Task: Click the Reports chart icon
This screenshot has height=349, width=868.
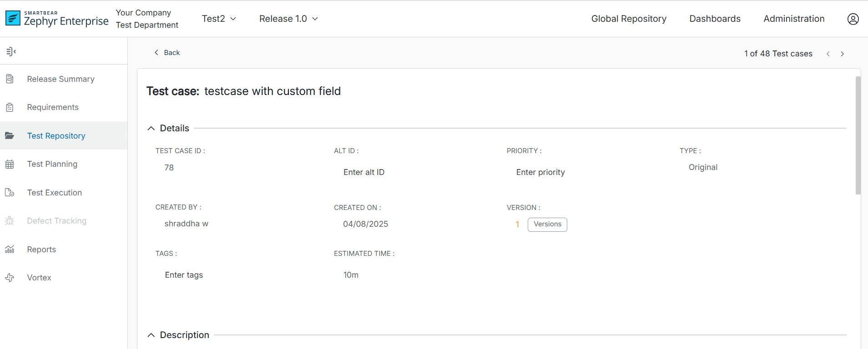Action: [x=10, y=249]
